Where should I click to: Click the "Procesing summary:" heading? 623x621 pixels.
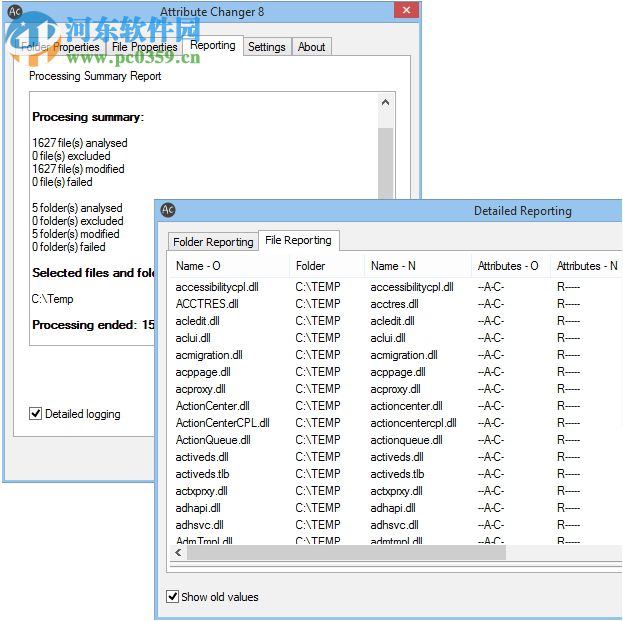(88, 117)
